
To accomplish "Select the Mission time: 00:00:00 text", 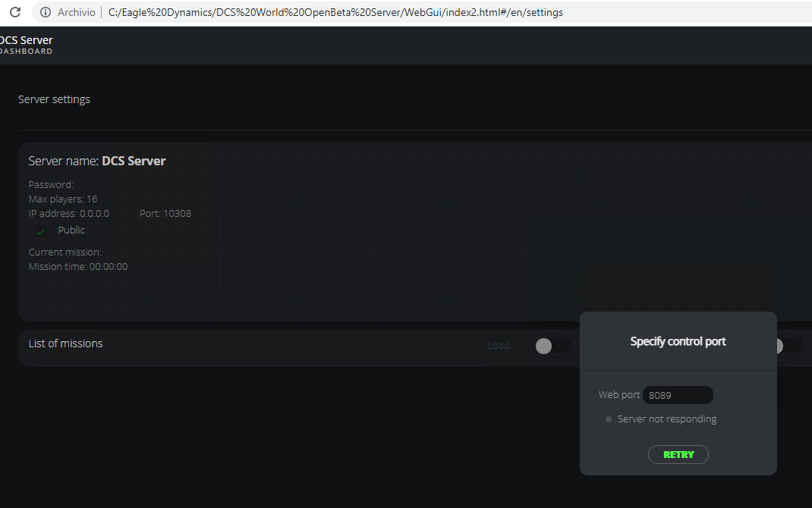I will (78, 267).
